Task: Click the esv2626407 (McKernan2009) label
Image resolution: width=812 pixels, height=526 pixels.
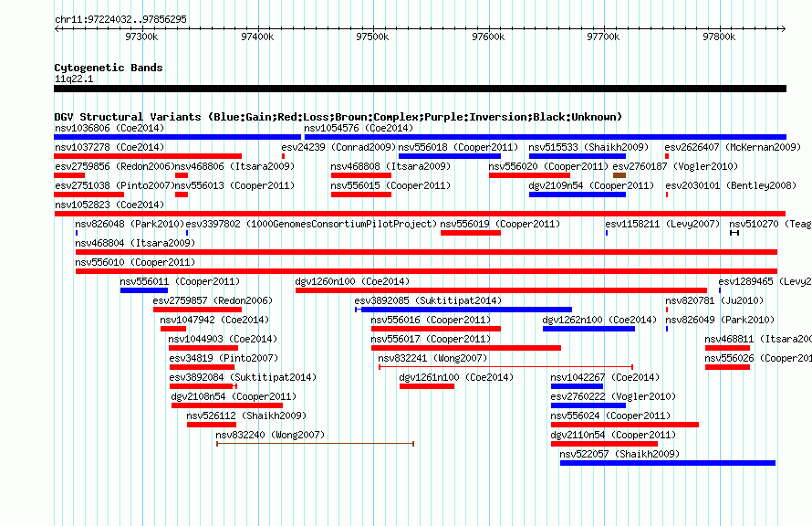Action: pos(733,147)
